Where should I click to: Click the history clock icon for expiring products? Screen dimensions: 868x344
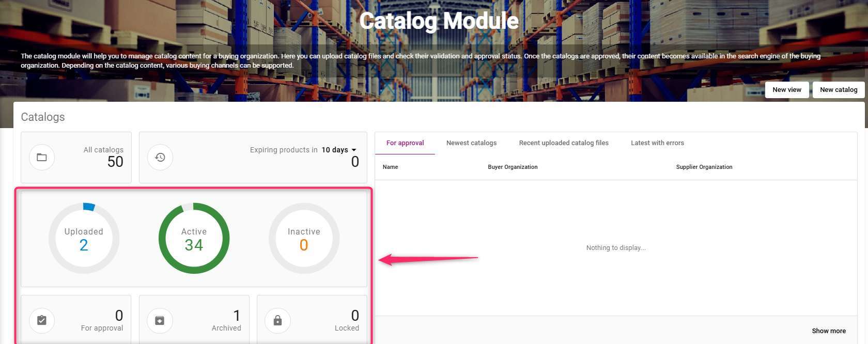[160, 158]
